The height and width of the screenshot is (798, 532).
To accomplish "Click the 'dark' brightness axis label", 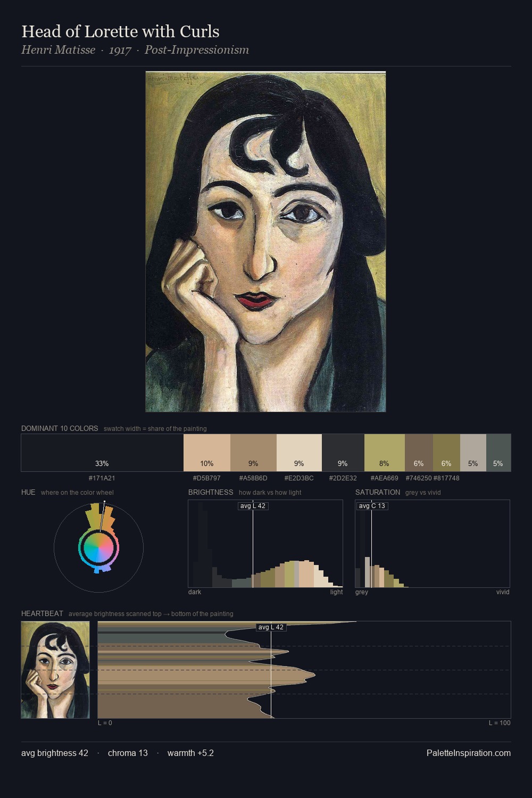I will coord(195,592).
